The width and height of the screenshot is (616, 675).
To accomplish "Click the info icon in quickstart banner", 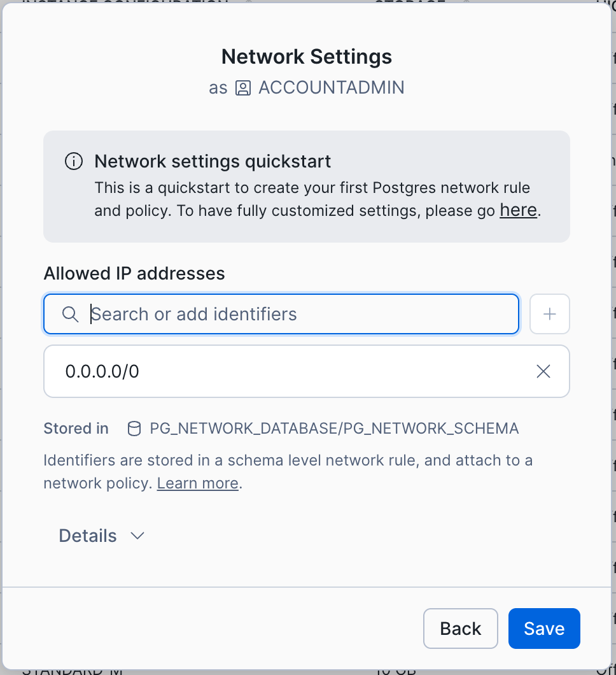I will coord(74,162).
